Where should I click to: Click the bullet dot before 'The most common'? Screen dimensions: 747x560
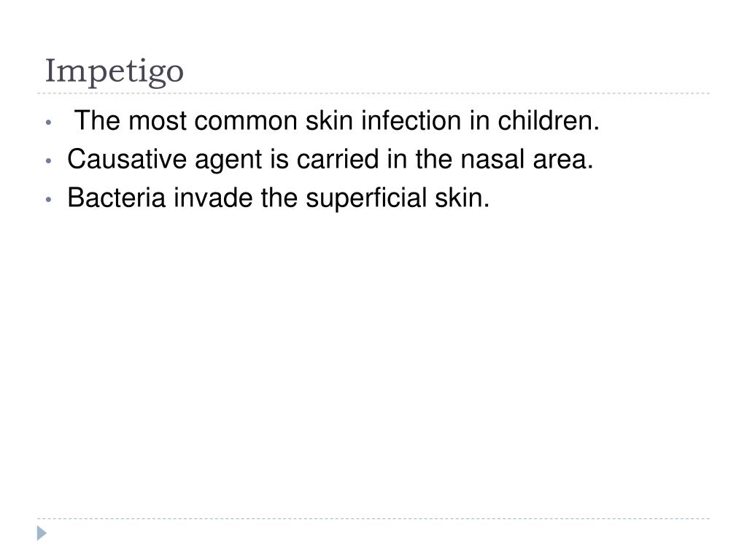pos(48,122)
